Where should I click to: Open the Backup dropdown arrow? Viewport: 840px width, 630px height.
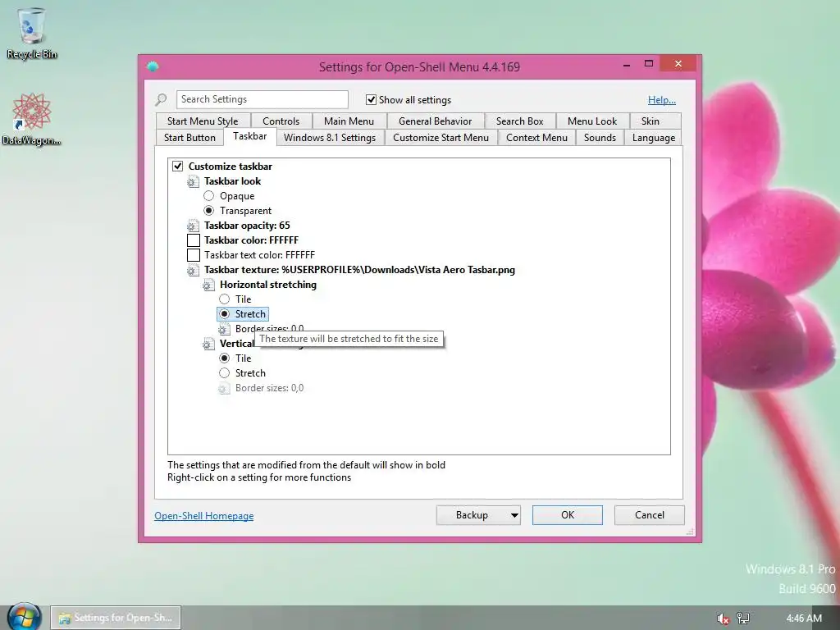tap(514, 515)
